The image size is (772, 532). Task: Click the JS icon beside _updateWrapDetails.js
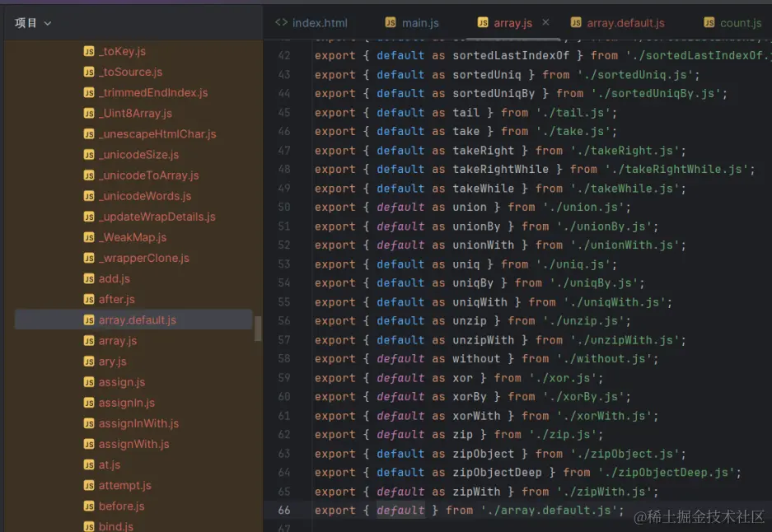tap(89, 217)
